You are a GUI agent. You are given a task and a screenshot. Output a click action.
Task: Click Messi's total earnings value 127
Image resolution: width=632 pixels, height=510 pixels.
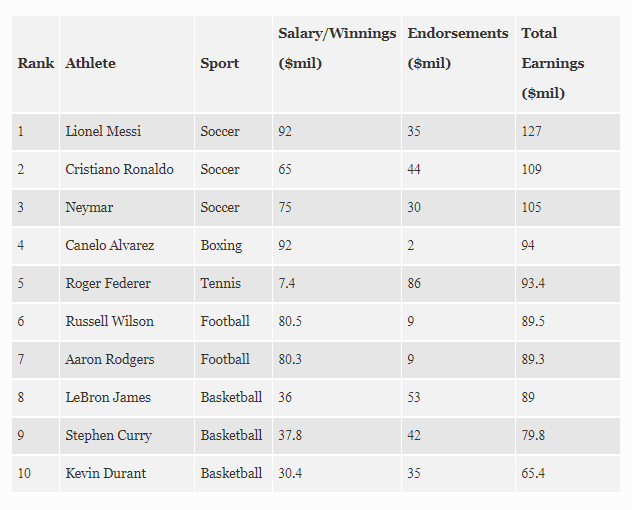coord(532,131)
